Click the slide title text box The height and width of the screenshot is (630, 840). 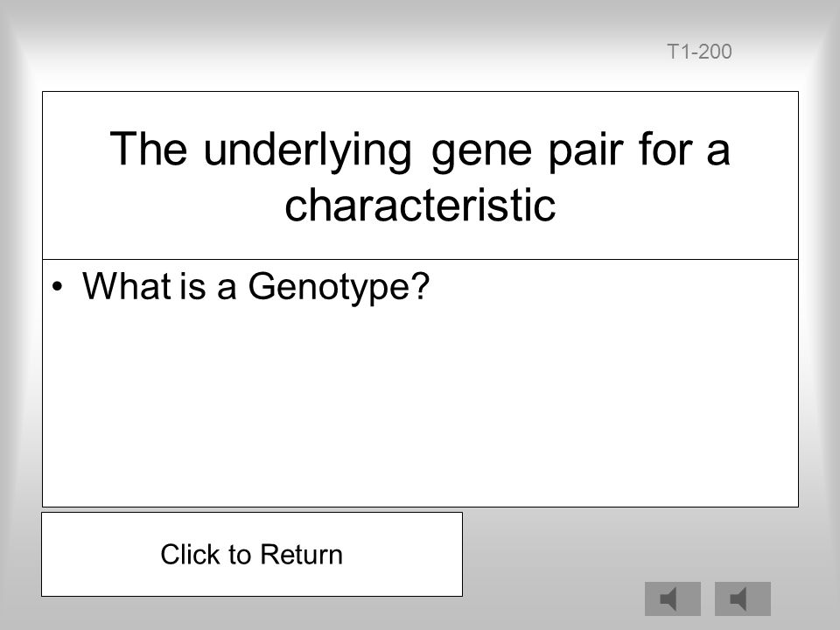coord(420,175)
